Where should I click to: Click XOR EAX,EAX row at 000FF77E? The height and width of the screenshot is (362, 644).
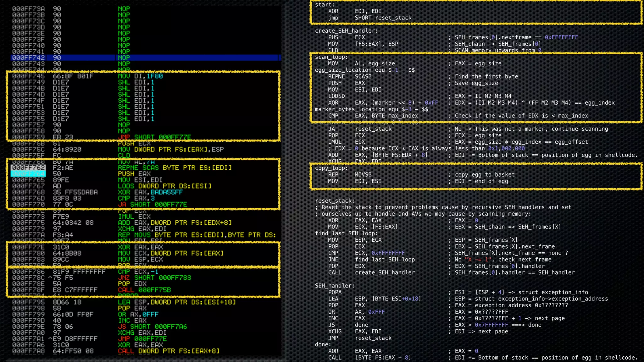tap(87, 247)
